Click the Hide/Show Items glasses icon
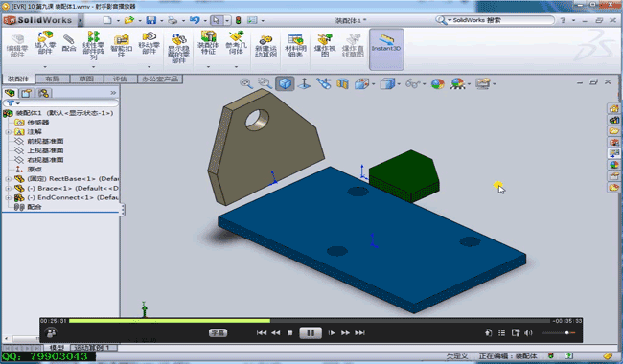 point(413,83)
